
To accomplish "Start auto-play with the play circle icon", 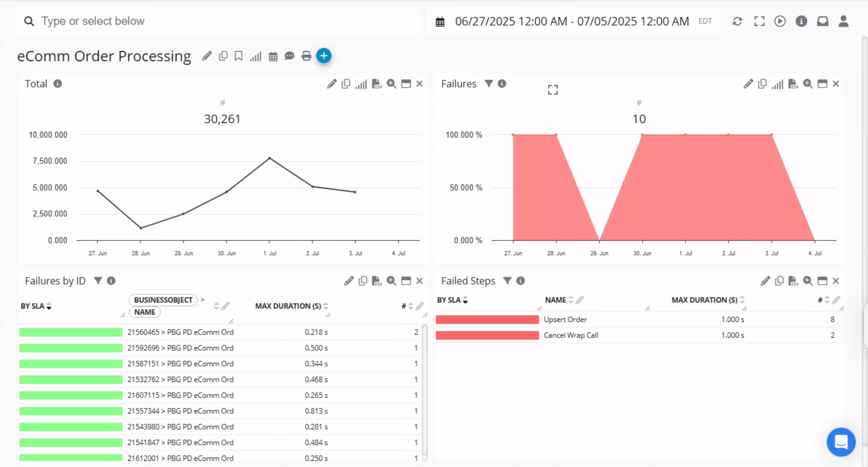I will pos(780,21).
